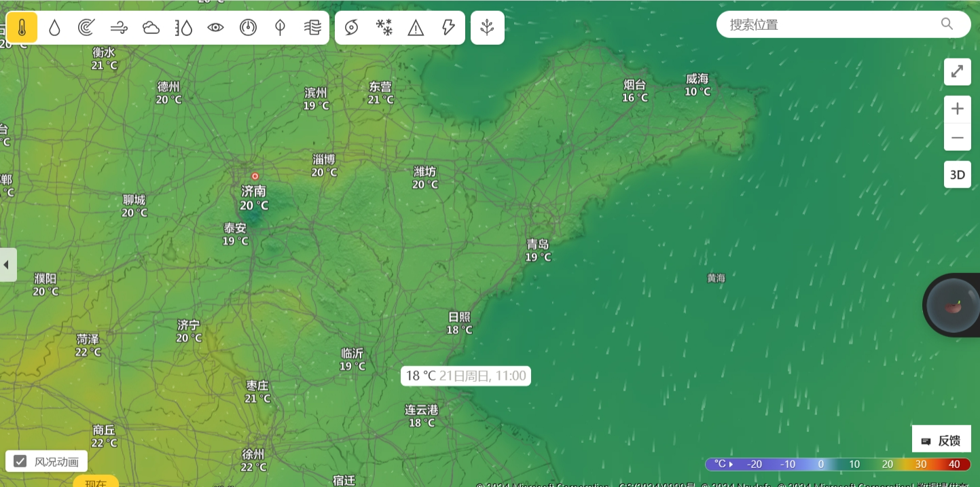Click the 反馈 feedback button
980x487 pixels.
pos(941,441)
